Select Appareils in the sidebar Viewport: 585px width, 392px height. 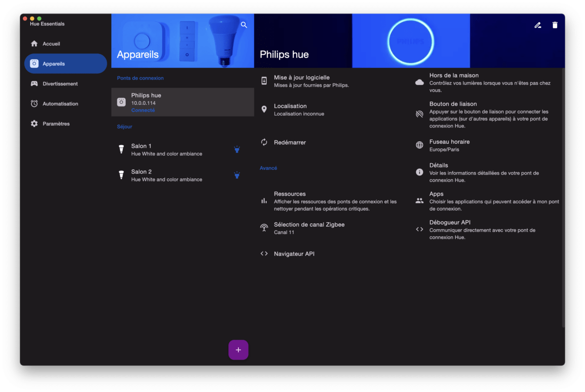pyautogui.click(x=65, y=64)
